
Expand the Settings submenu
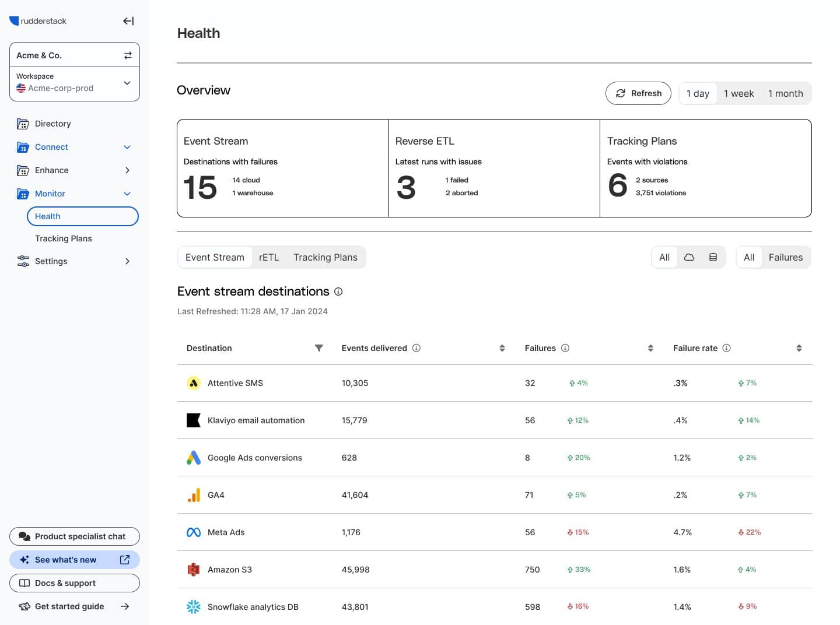click(127, 261)
